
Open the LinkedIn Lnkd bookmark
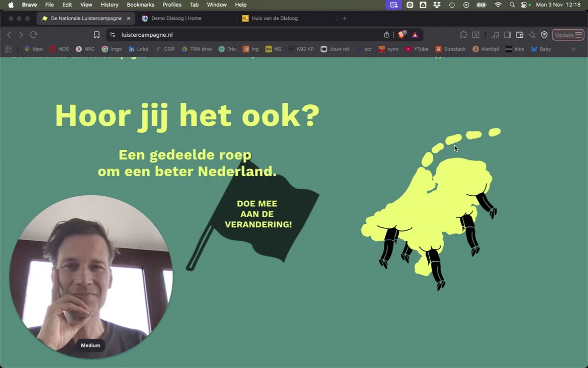[138, 49]
